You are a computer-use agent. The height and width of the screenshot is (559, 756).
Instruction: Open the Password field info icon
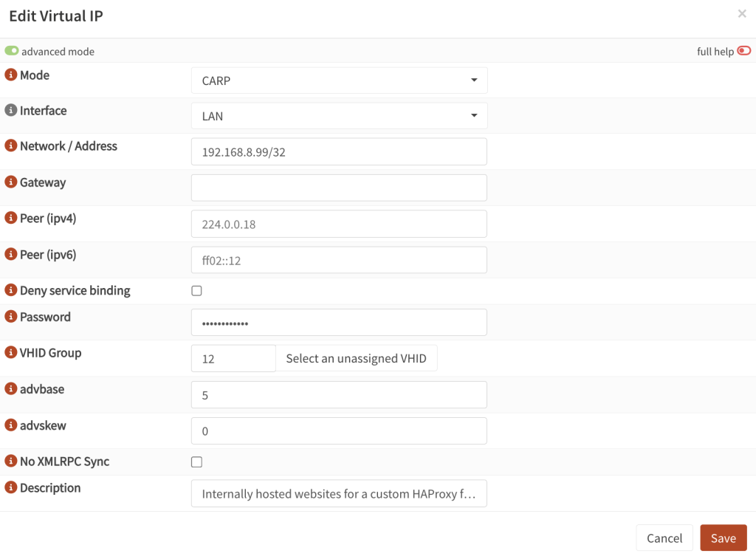[10, 316]
